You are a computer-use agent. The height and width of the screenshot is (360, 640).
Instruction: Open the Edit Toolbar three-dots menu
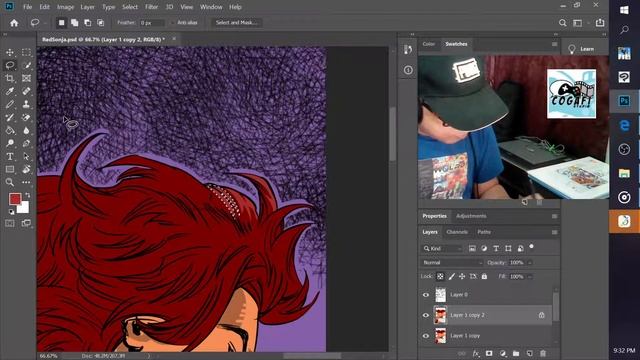pos(26,182)
